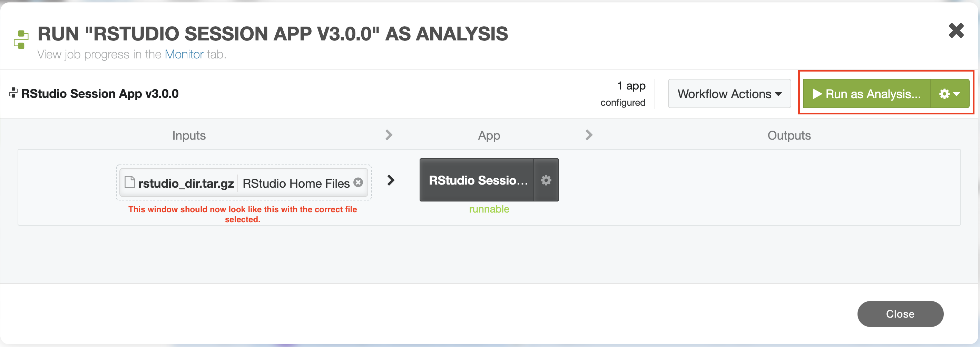The image size is (980, 347).
Task: Click the chevron after the App header
Action: click(x=589, y=135)
